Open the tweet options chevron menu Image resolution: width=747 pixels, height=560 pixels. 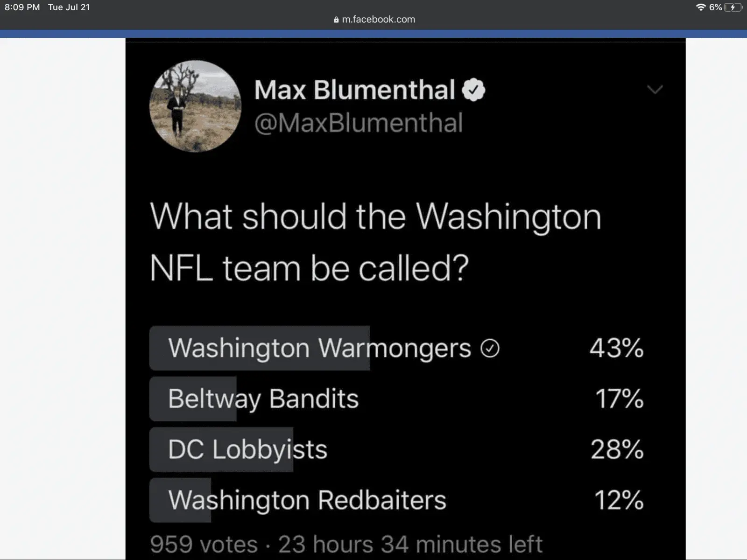coord(655,90)
